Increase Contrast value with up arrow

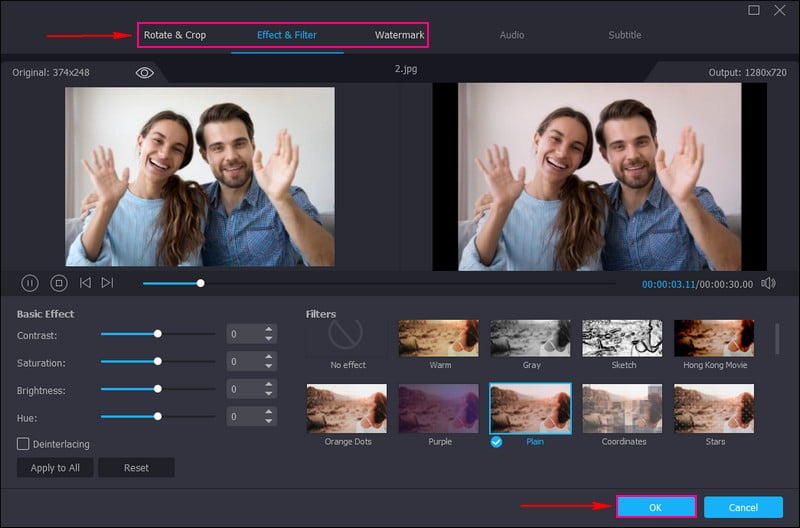268,330
